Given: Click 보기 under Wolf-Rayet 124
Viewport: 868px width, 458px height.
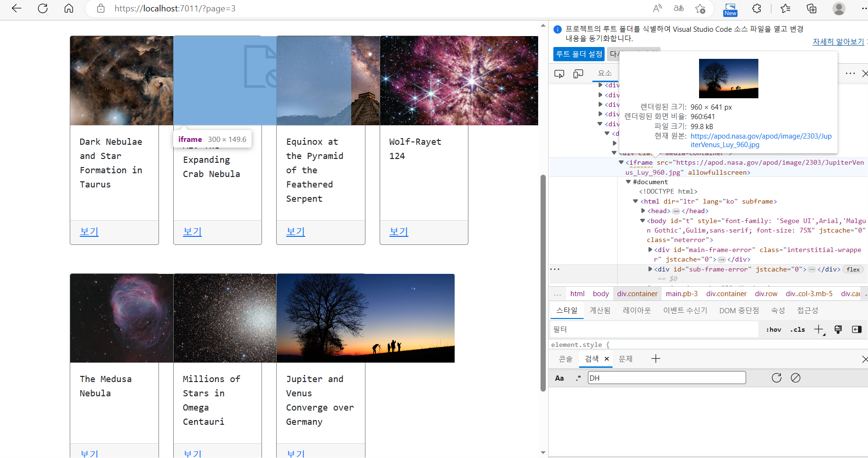Looking at the screenshot, I should [x=399, y=232].
